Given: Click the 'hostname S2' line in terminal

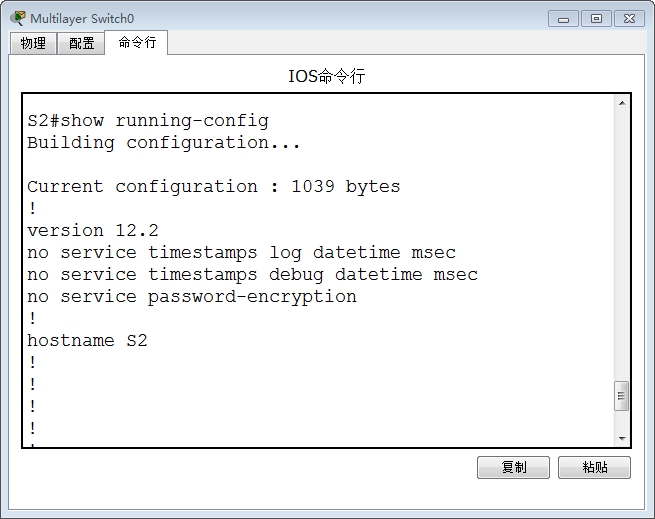Looking at the screenshot, I should click(87, 341).
